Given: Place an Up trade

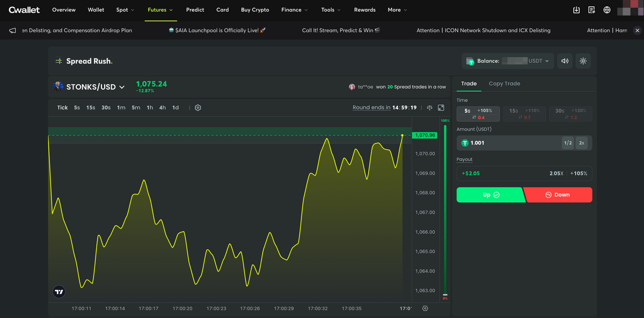Looking at the screenshot, I should [489, 195].
